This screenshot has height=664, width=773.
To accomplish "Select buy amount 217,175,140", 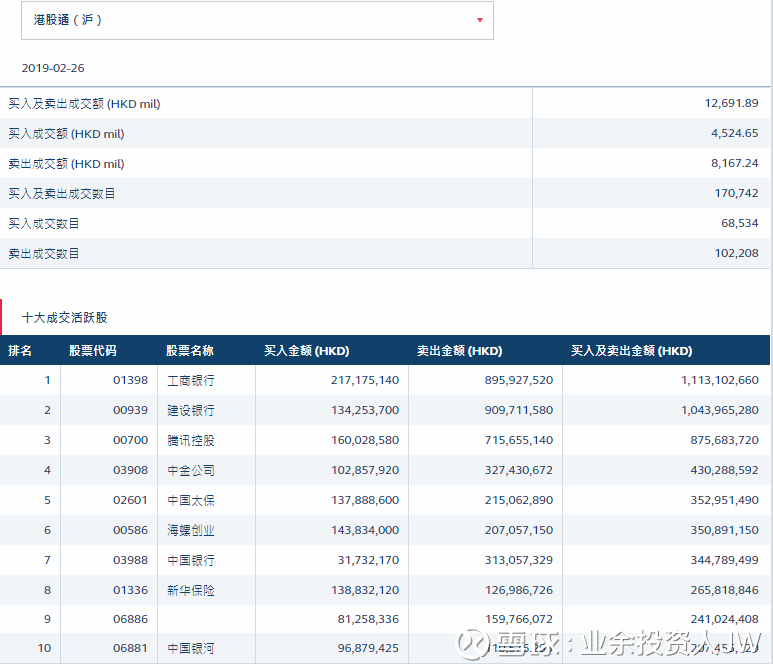I will pyautogui.click(x=365, y=380).
